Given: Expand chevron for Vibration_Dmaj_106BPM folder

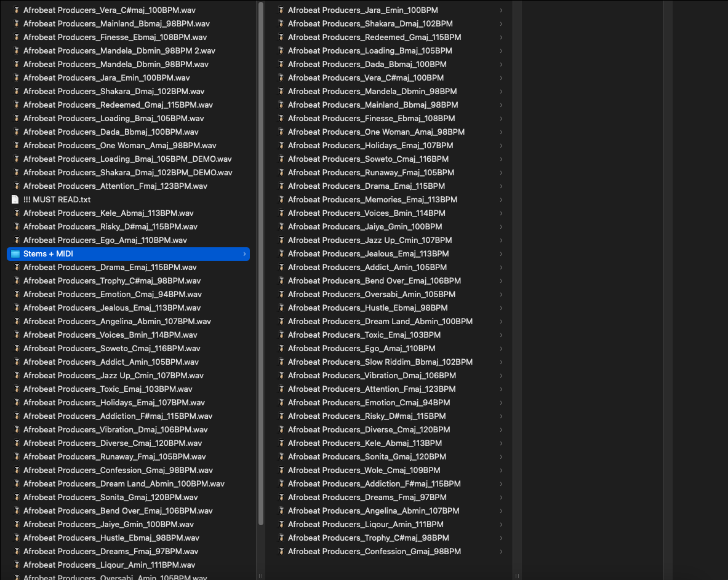Looking at the screenshot, I should [501, 375].
